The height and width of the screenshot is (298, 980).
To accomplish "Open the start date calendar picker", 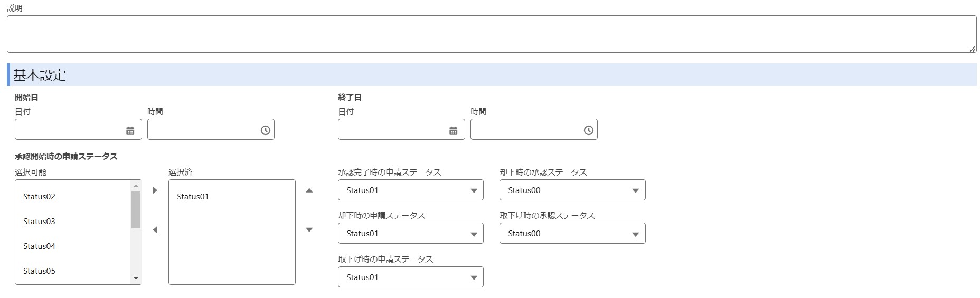I will point(130,130).
